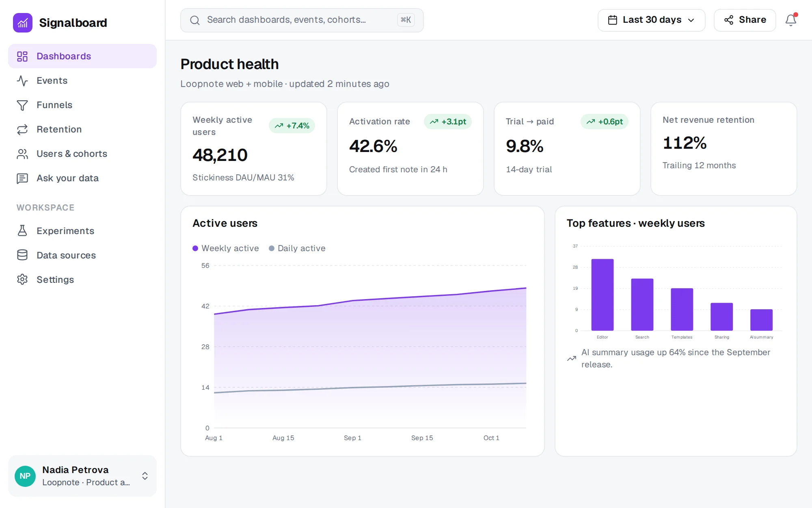Screen dimensions: 812x508
Task: Select Users & cohorts nav item
Action: coord(82,154)
